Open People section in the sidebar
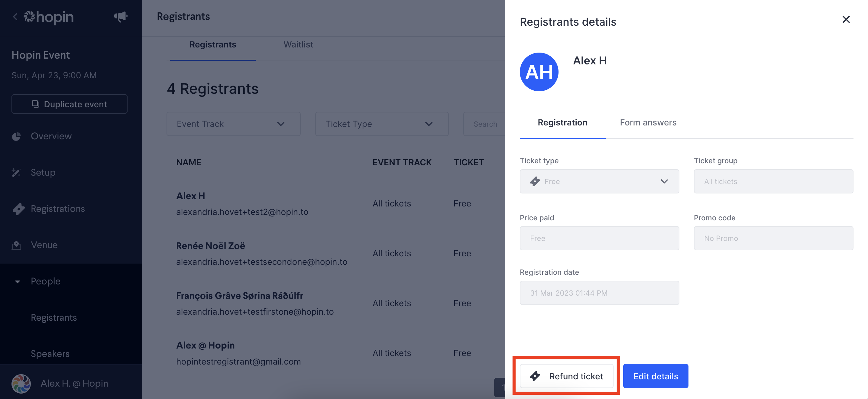868x399 pixels. pos(46,281)
